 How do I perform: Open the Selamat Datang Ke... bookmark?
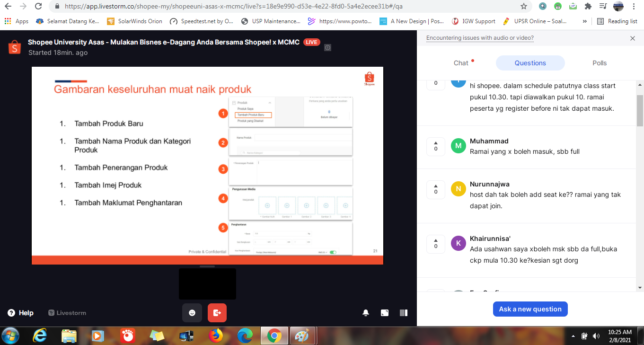[x=68, y=21]
